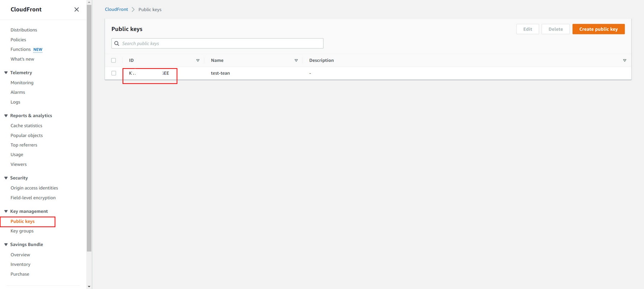Click the Edit button
This screenshot has height=289, width=644.
pos(528,29)
